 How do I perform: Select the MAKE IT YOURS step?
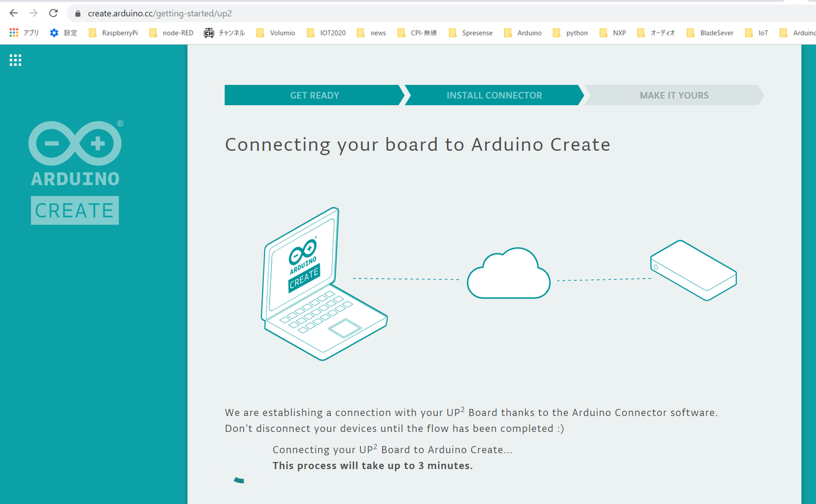coord(674,95)
